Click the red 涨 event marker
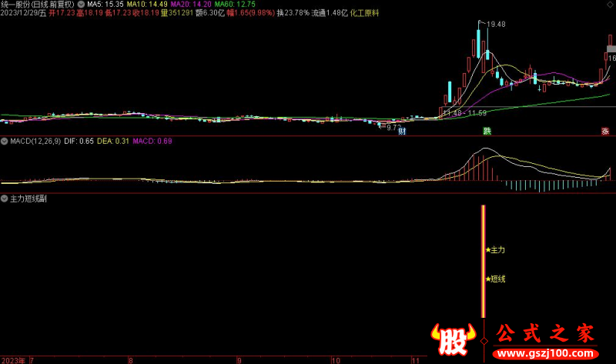 (x=606, y=132)
